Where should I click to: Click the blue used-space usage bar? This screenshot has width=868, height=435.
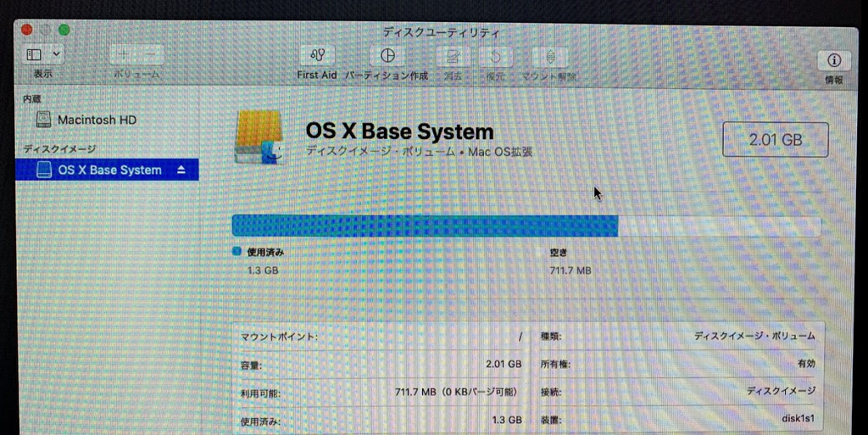(x=425, y=226)
